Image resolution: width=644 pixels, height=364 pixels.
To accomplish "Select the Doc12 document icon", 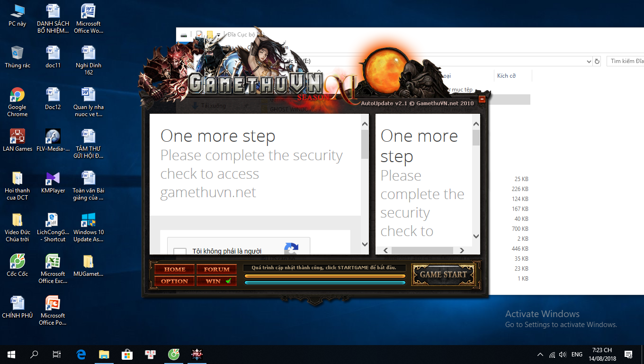I will [x=53, y=99].
